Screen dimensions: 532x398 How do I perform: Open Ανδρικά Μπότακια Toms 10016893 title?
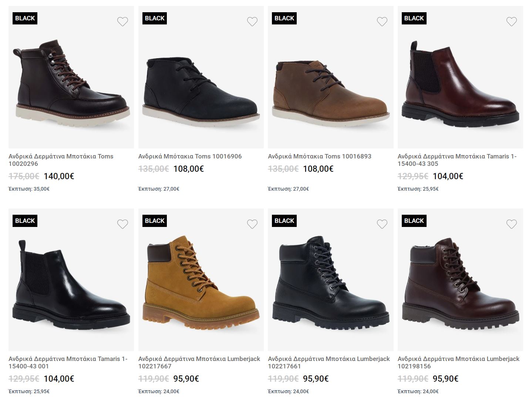click(319, 156)
